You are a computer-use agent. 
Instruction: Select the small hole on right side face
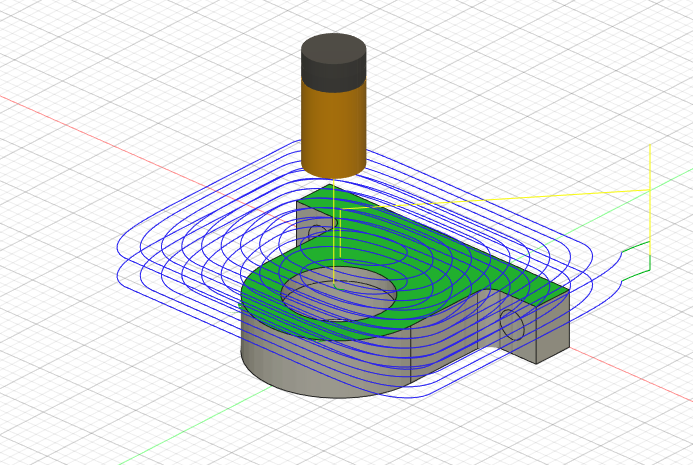pyautogui.click(x=511, y=324)
